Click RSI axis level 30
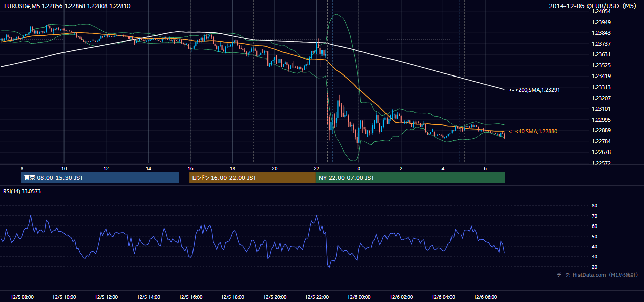 pyautogui.click(x=595, y=257)
